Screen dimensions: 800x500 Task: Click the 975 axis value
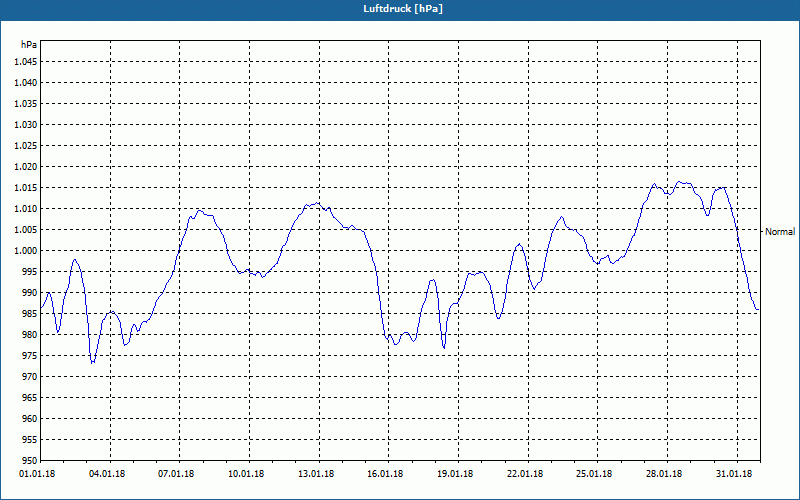(x=30, y=356)
